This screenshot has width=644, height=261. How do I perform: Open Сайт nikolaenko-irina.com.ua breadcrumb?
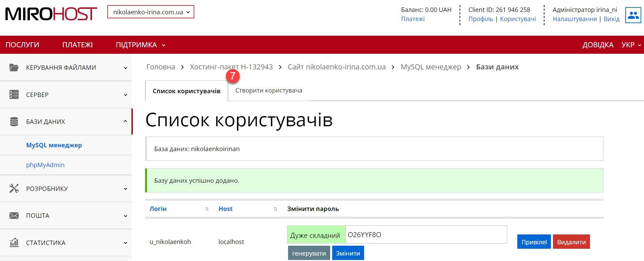click(x=337, y=67)
